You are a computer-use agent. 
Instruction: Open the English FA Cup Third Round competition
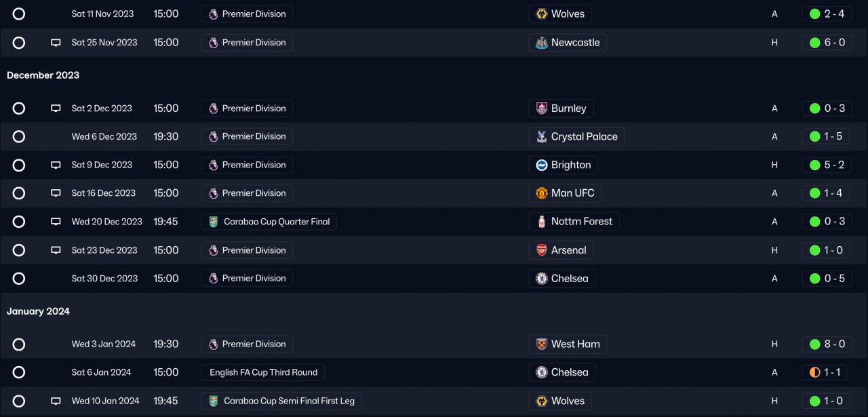point(263,372)
